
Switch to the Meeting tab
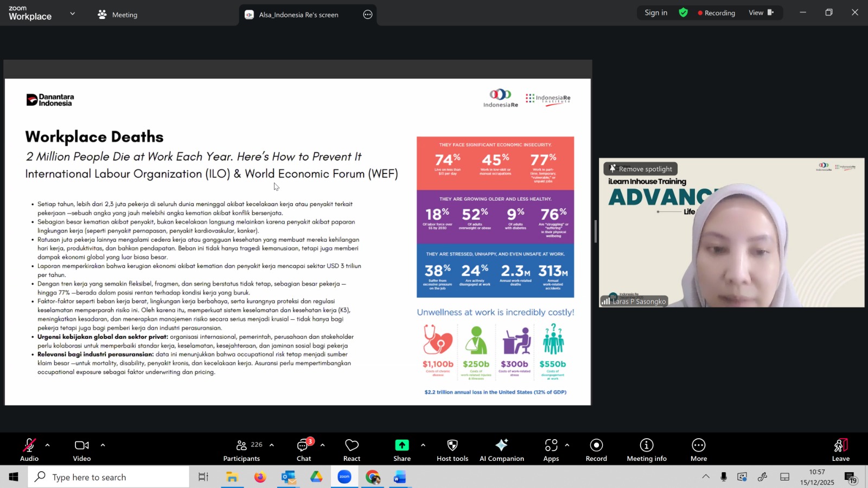118,15
